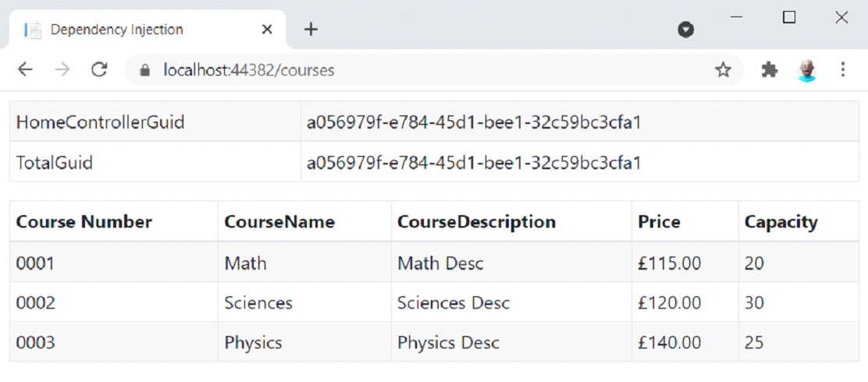Go back using the browser back arrow
Screen dimensions: 868x382
[26, 69]
